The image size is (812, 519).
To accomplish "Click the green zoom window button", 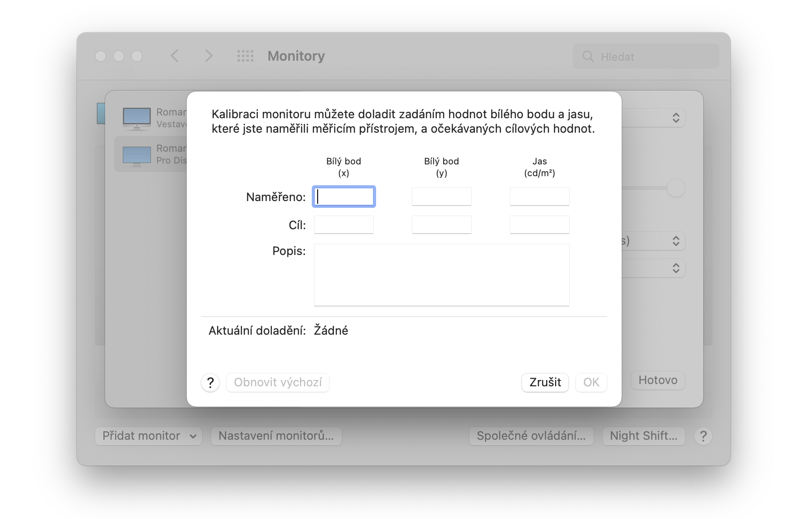I will (x=137, y=56).
